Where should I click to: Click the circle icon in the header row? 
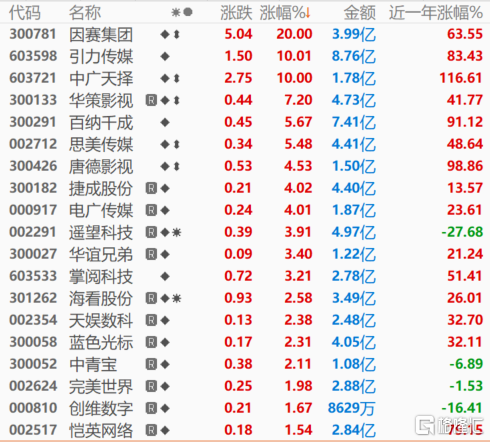(x=188, y=12)
